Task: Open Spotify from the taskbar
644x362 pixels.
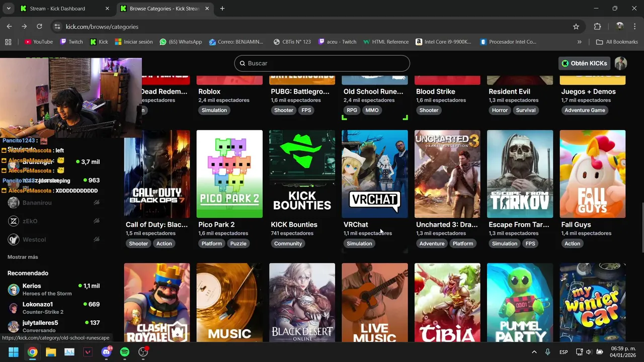Action: pos(125,352)
